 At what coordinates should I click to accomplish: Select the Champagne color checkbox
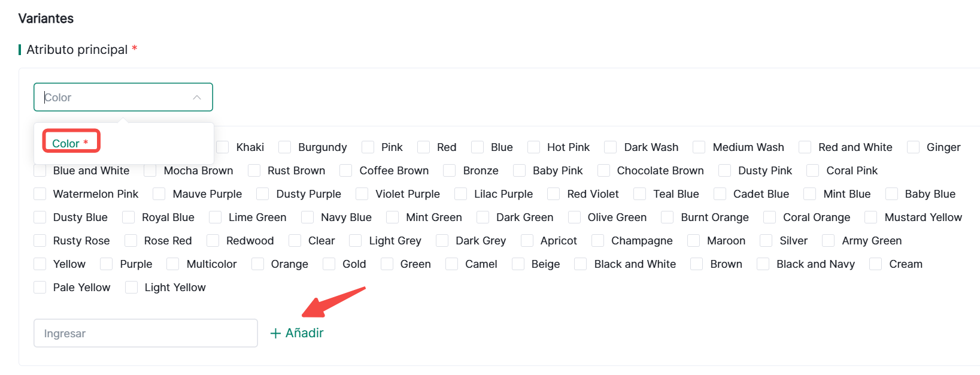coord(598,241)
